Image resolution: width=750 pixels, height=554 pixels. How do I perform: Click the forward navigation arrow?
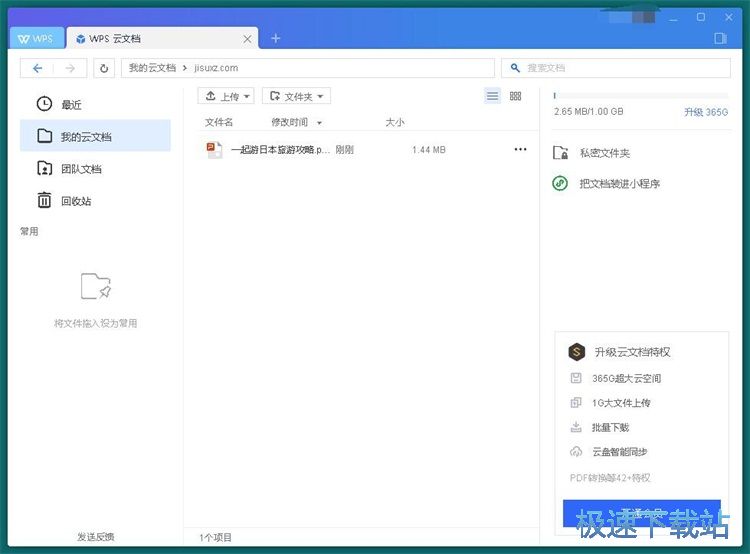pyautogui.click(x=70, y=68)
